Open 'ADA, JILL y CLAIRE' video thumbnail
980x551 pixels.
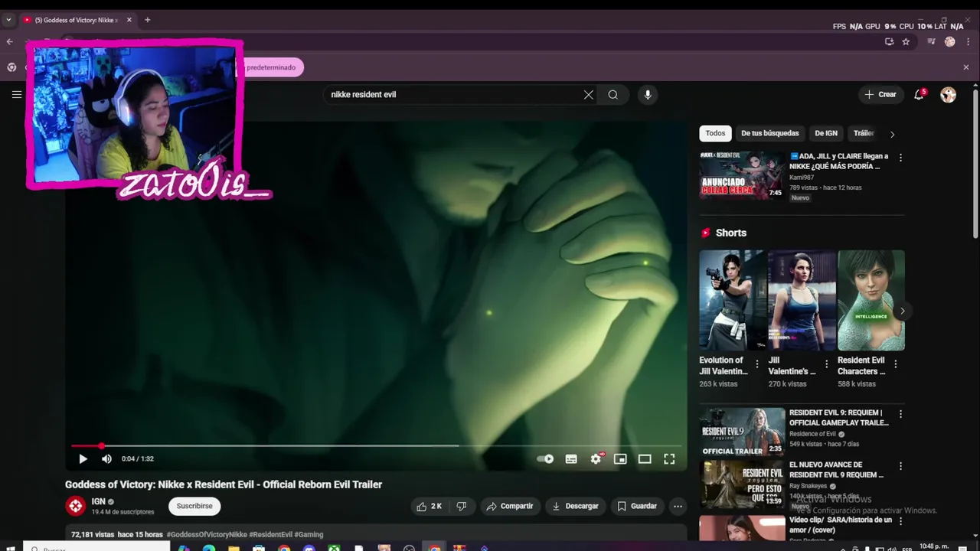(x=742, y=175)
